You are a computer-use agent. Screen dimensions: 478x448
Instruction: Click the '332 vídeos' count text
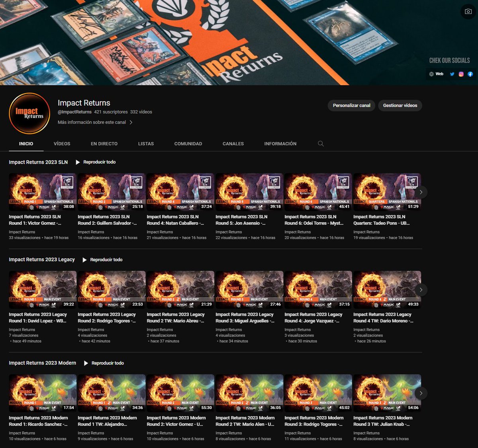tap(141, 112)
